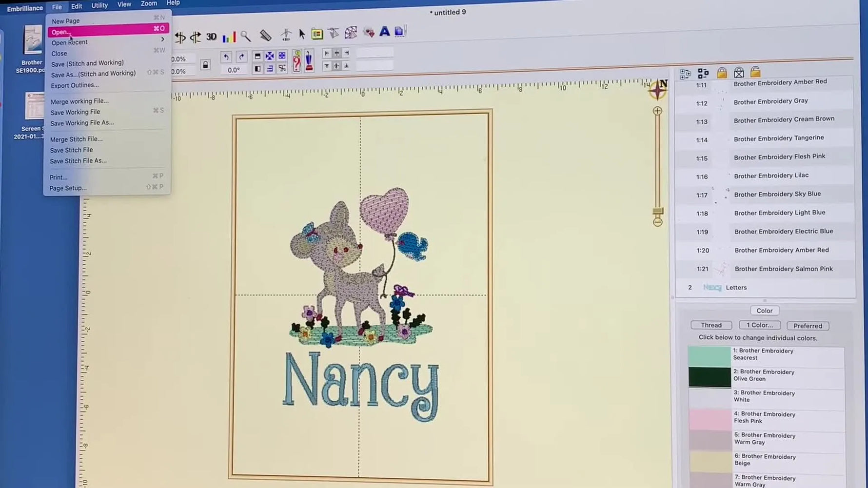Select the Seacrest color swatch
868x488 pixels.
(x=709, y=356)
